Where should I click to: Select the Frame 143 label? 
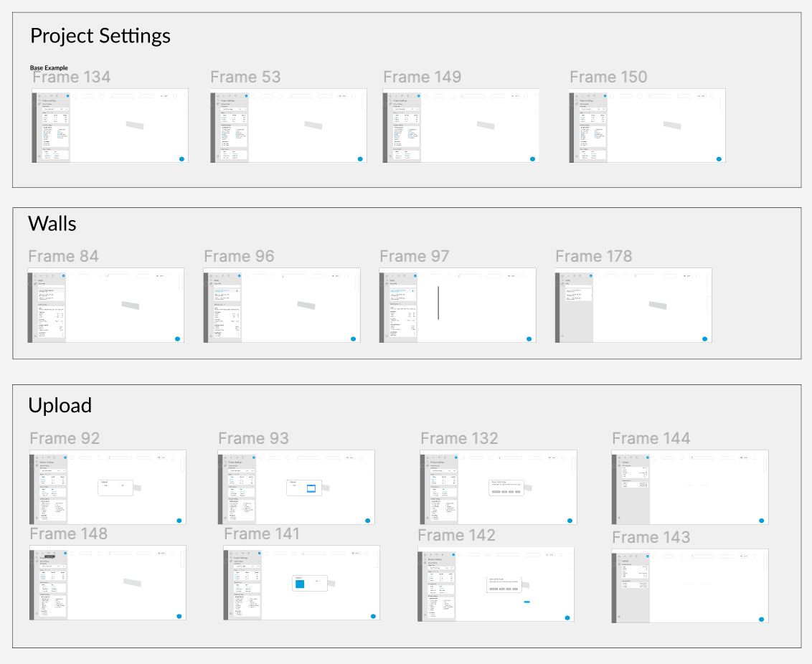651,537
